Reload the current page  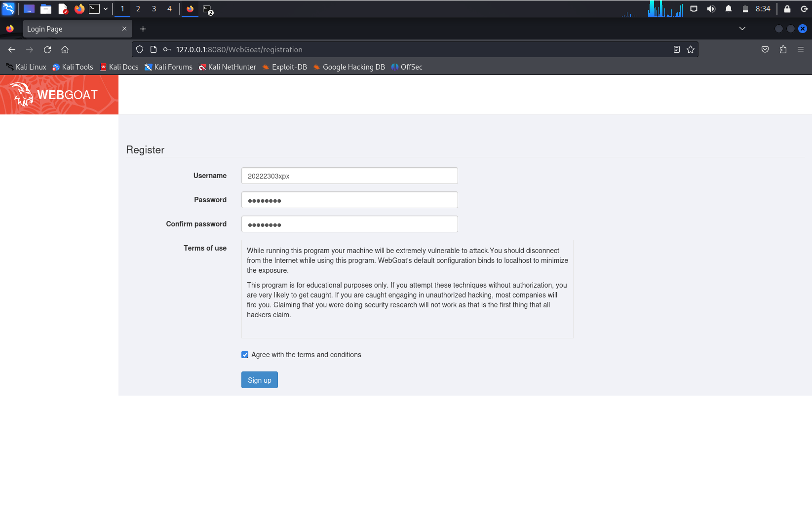tap(47, 49)
